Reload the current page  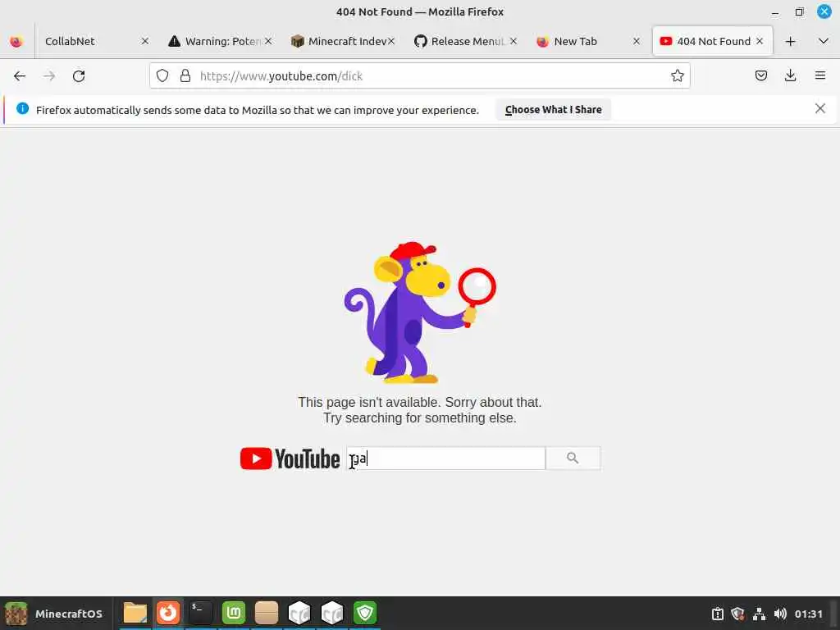pyautogui.click(x=79, y=76)
